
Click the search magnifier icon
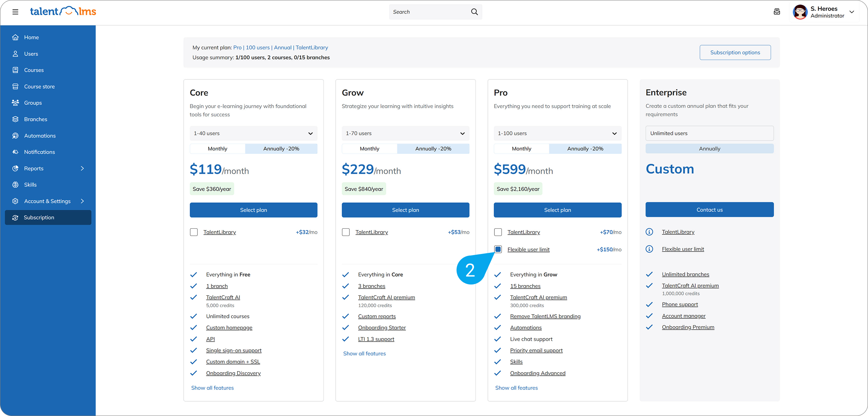point(474,12)
